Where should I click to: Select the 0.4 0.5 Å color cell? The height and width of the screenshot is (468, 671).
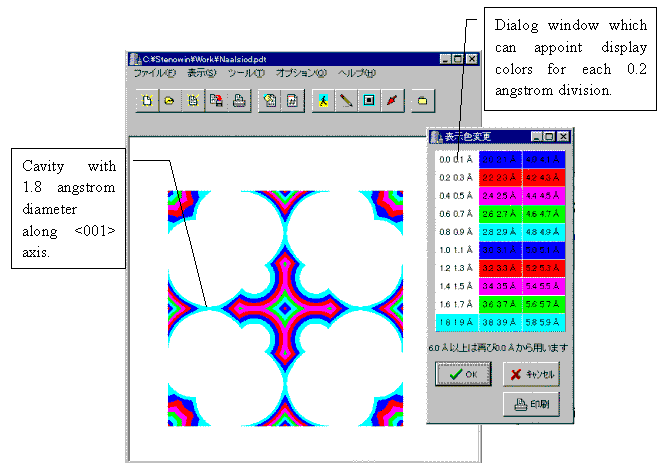pyautogui.click(x=457, y=195)
